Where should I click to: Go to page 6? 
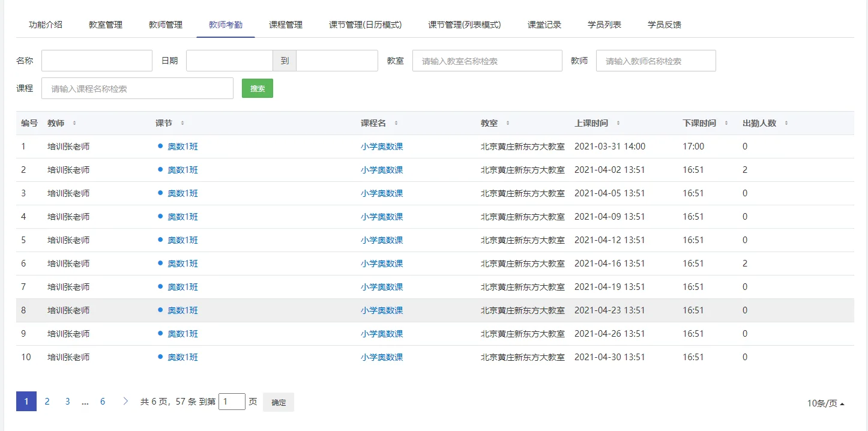click(x=103, y=402)
